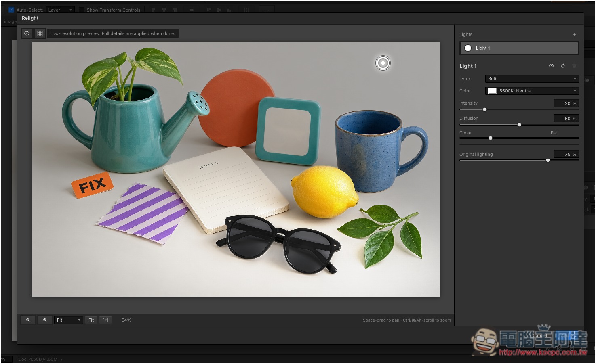596x364 pixels.
Task: Enable the Show Transform Controls checkbox
Action: click(82, 10)
